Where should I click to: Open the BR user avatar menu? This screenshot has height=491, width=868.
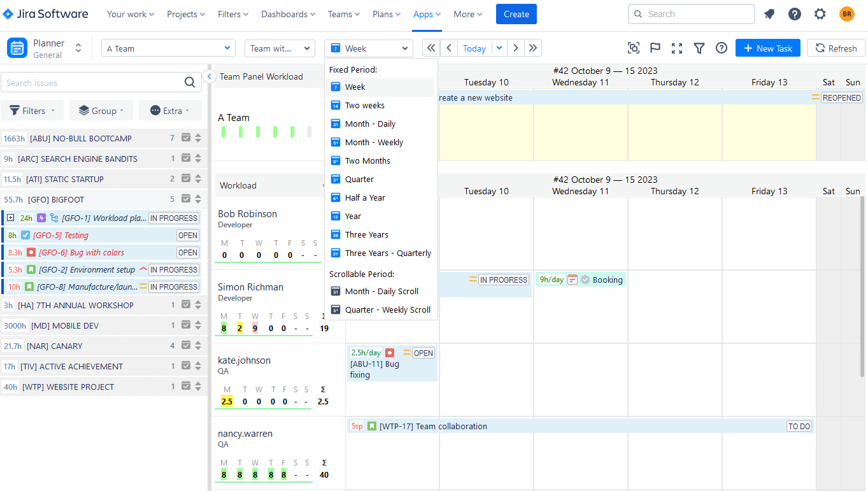point(846,14)
